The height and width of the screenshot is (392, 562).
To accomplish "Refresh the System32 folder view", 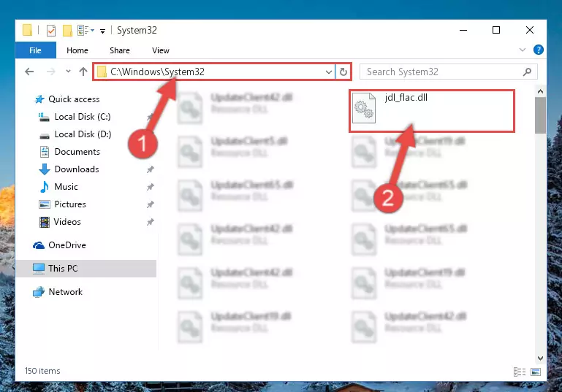I will tap(343, 72).
